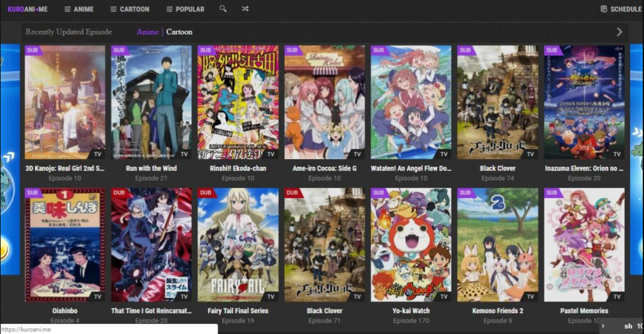Click the Pastel Memories title

pyautogui.click(x=584, y=311)
